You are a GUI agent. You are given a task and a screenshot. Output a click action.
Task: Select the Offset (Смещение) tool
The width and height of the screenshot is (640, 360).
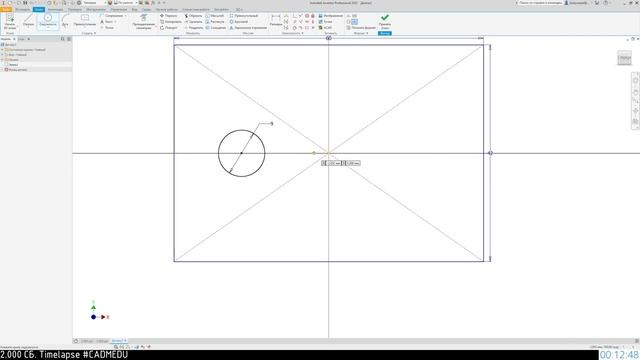point(216,28)
